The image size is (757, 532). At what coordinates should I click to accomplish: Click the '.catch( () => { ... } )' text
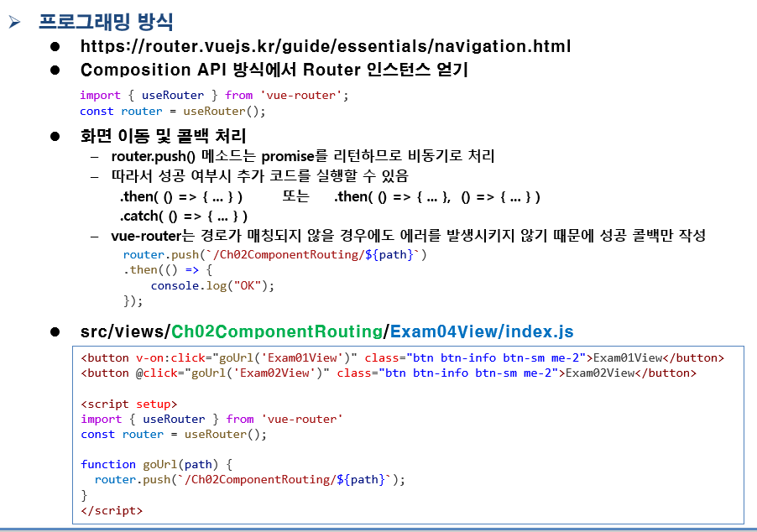point(184,216)
